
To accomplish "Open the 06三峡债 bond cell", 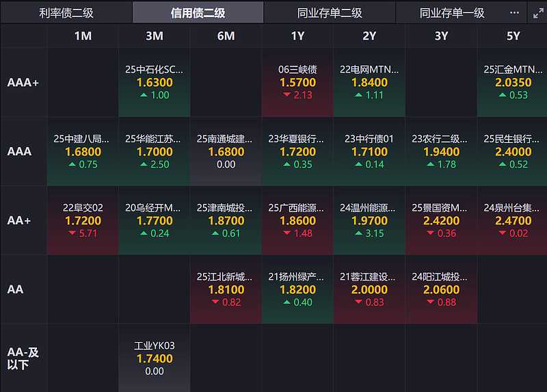I will (x=297, y=82).
